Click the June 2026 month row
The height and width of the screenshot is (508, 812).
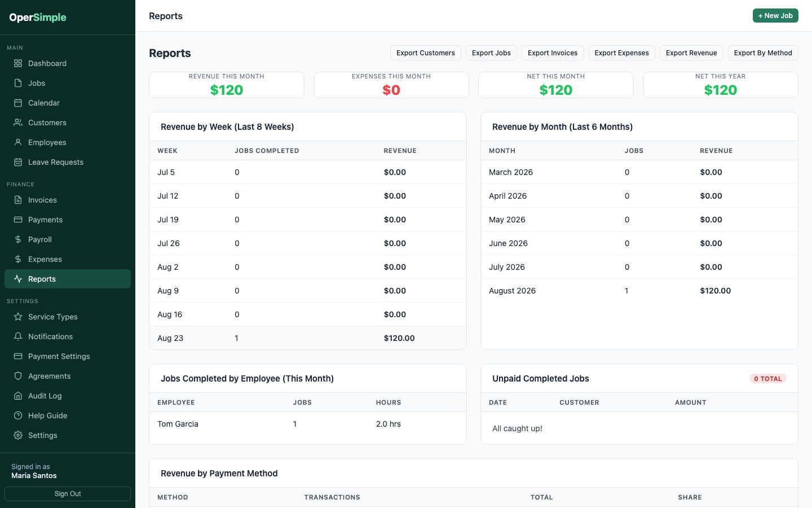tap(639, 243)
